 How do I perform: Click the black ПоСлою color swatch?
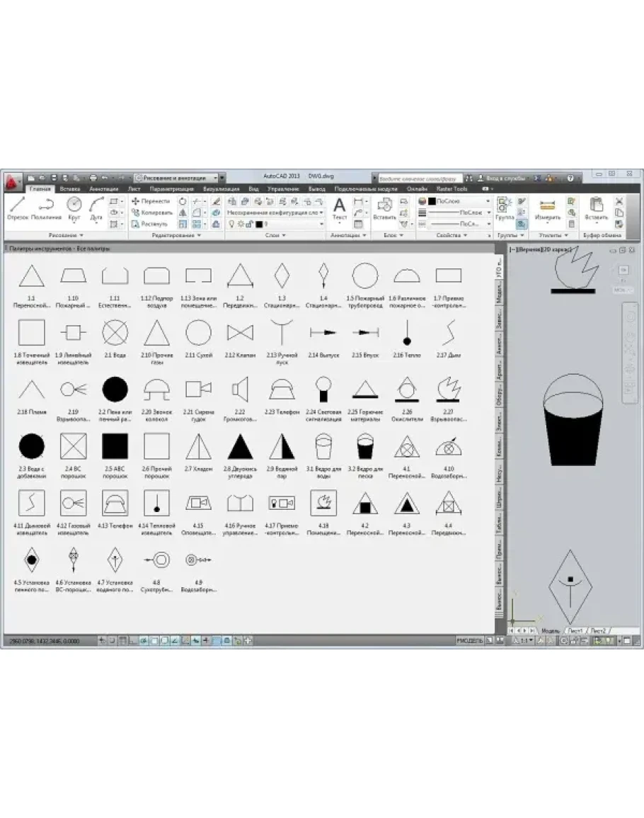pos(432,201)
